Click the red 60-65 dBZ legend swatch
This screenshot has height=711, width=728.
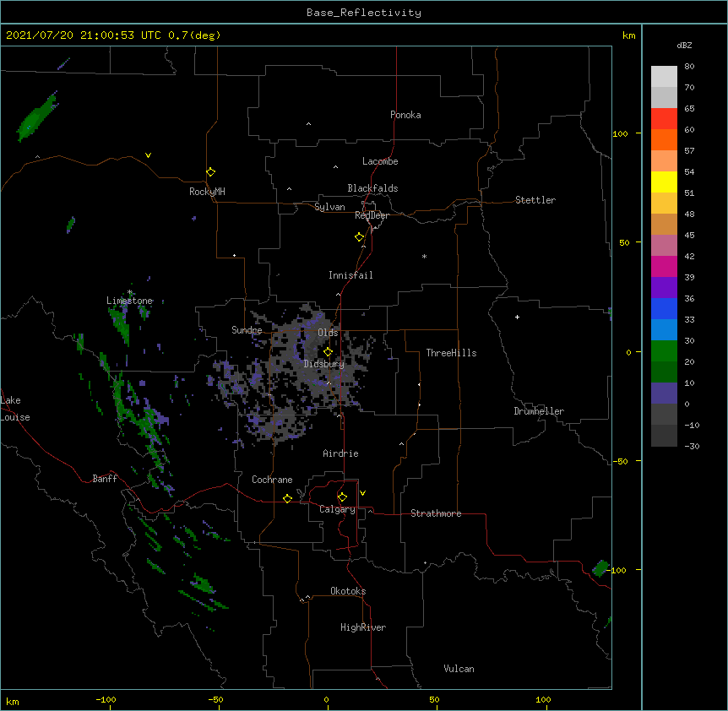[664, 119]
